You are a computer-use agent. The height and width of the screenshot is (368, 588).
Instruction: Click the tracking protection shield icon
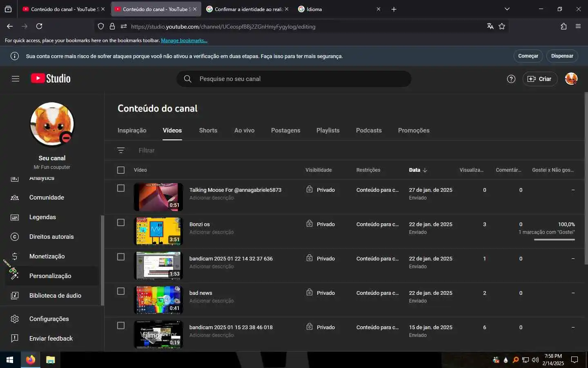click(x=101, y=27)
